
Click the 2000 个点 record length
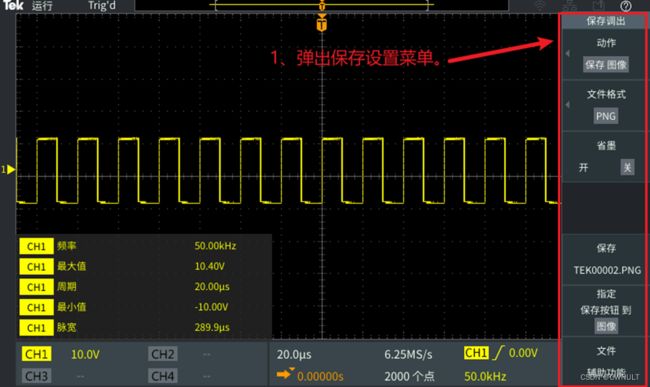409,376
